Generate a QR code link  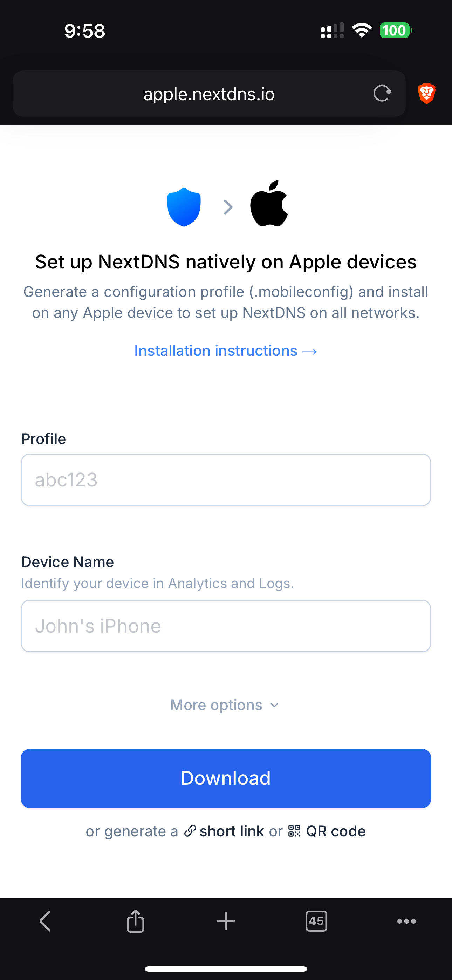[x=336, y=831]
